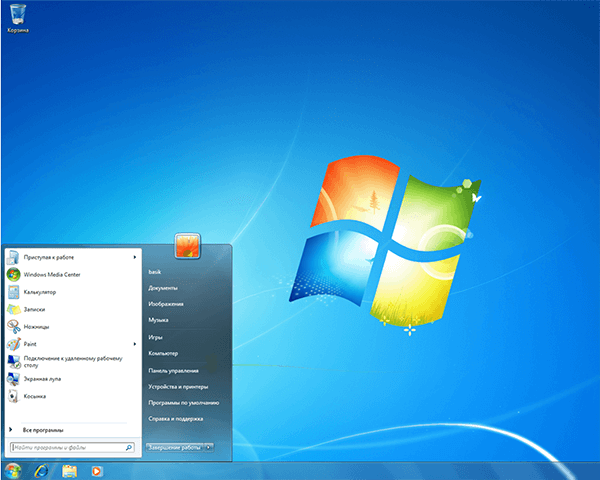Select Подключение к удаленному рабочему столу entry
Viewport: 600px width, 480px height.
(73, 362)
